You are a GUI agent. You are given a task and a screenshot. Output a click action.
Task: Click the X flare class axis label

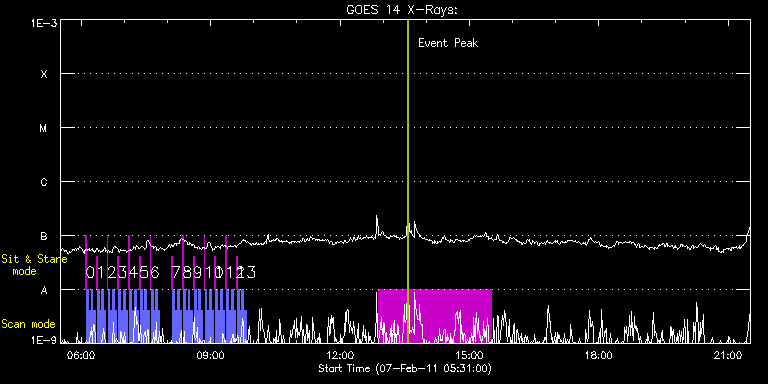click(x=44, y=74)
